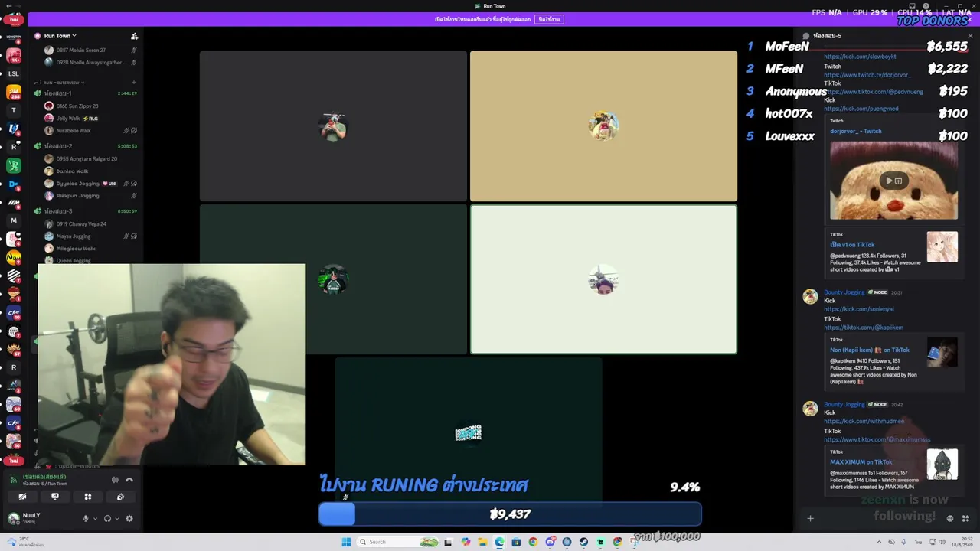Open MAX XIMUM on TikTok embed title
The height and width of the screenshot is (551, 980).
tap(861, 462)
